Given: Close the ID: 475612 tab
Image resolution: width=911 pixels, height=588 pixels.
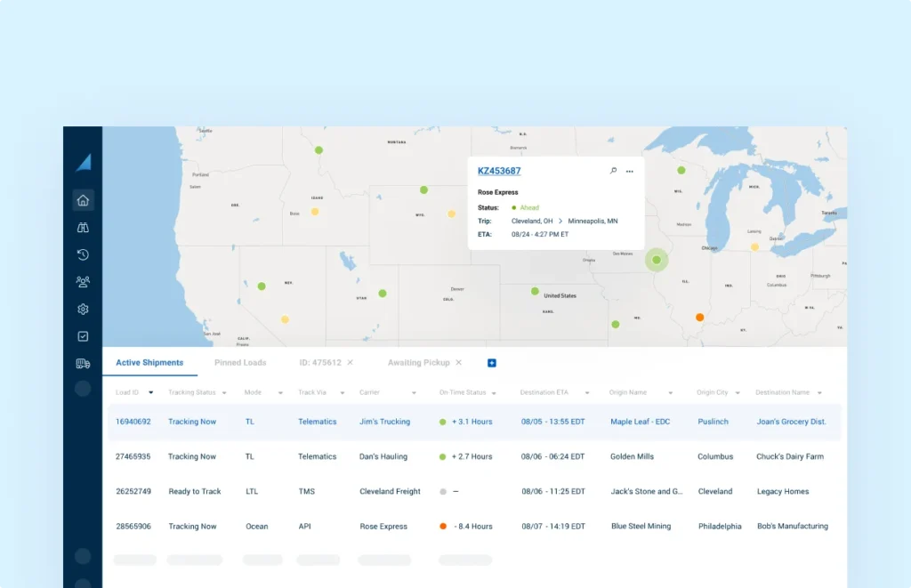Looking at the screenshot, I should (350, 362).
